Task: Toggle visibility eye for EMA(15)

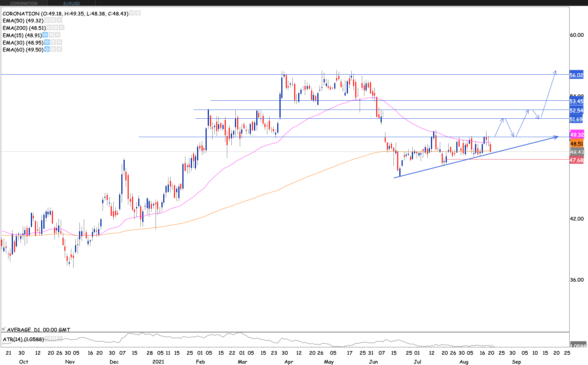Action: (x=45, y=35)
